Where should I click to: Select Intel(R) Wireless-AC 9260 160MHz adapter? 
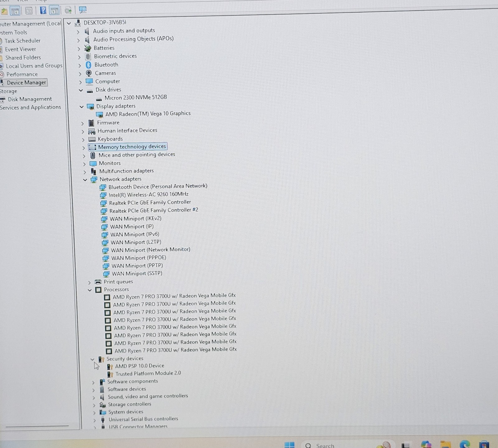148,194
